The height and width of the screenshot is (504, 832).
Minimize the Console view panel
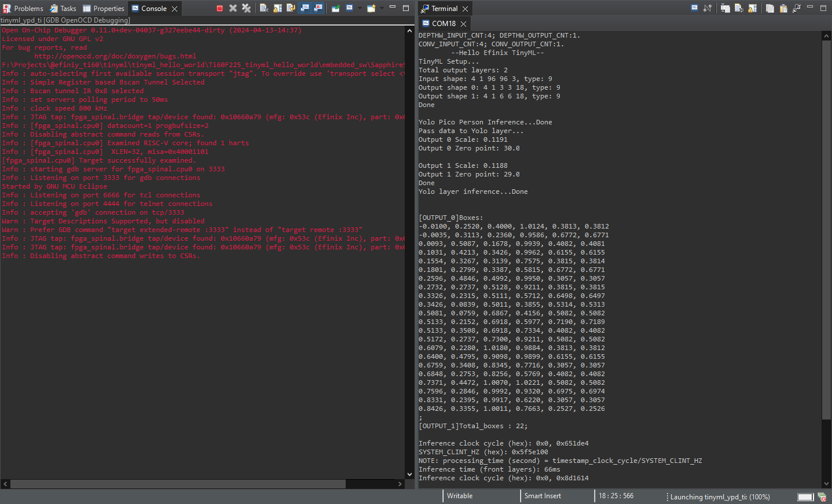coord(393,8)
